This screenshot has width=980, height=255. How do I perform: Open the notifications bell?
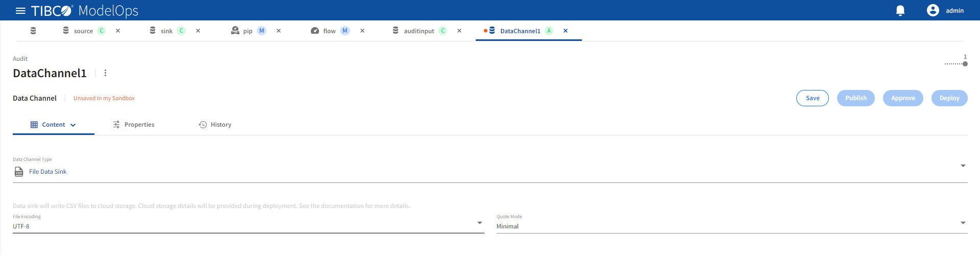tap(900, 11)
